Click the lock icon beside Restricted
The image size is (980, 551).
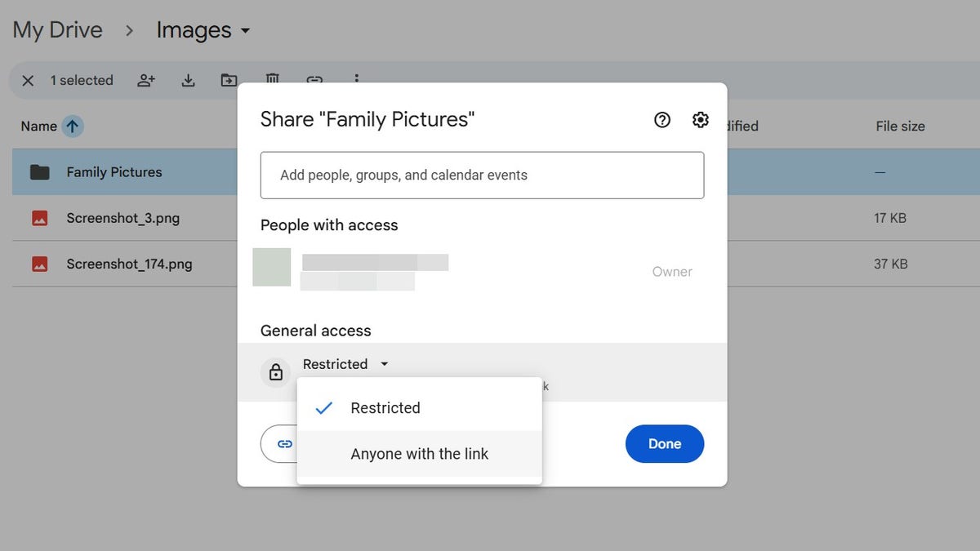click(276, 372)
